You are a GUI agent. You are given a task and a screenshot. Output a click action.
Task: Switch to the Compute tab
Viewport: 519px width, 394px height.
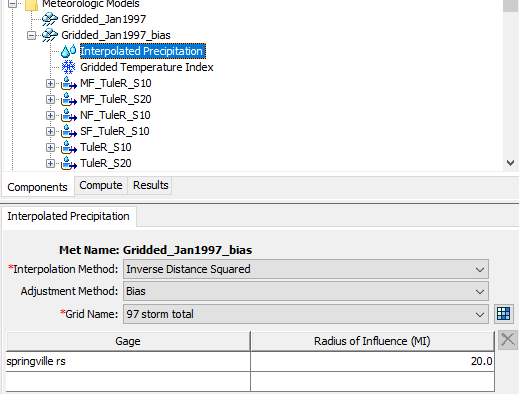[x=101, y=185]
